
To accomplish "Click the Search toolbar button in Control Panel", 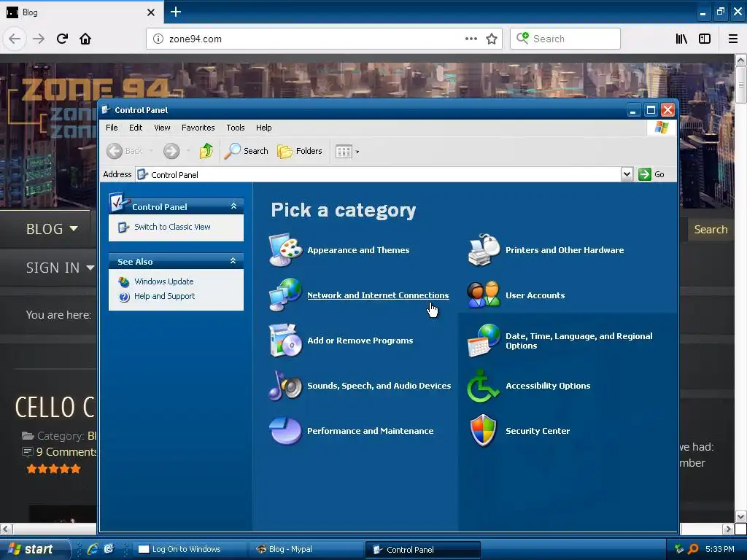I will point(247,151).
